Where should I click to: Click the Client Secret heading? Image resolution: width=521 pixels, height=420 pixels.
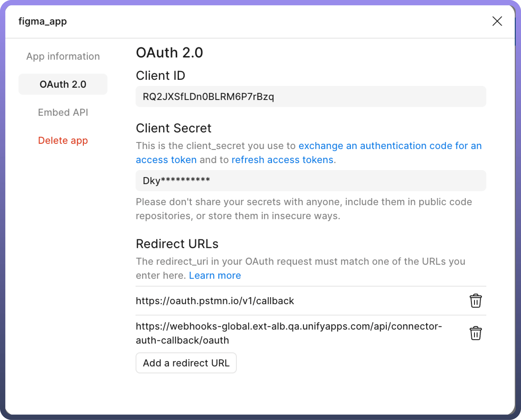[x=173, y=128]
